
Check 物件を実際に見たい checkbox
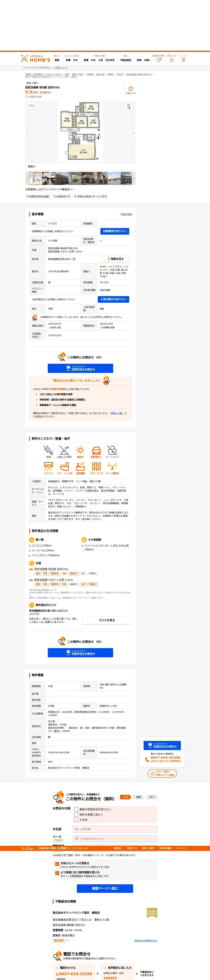click(76, 815)
